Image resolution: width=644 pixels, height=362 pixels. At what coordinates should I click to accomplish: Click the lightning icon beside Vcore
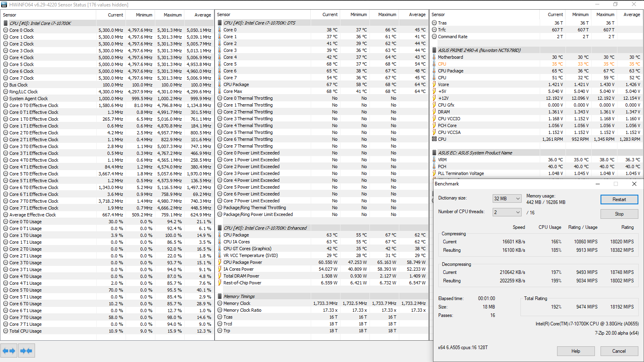tap(434, 84)
